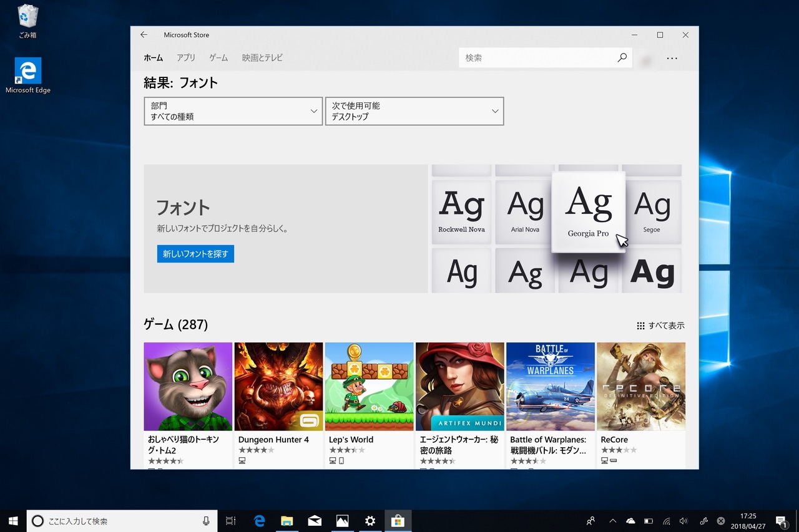Expand hidden icons with the tray chevron
Image resolution: width=799 pixels, height=532 pixels.
click(612, 521)
